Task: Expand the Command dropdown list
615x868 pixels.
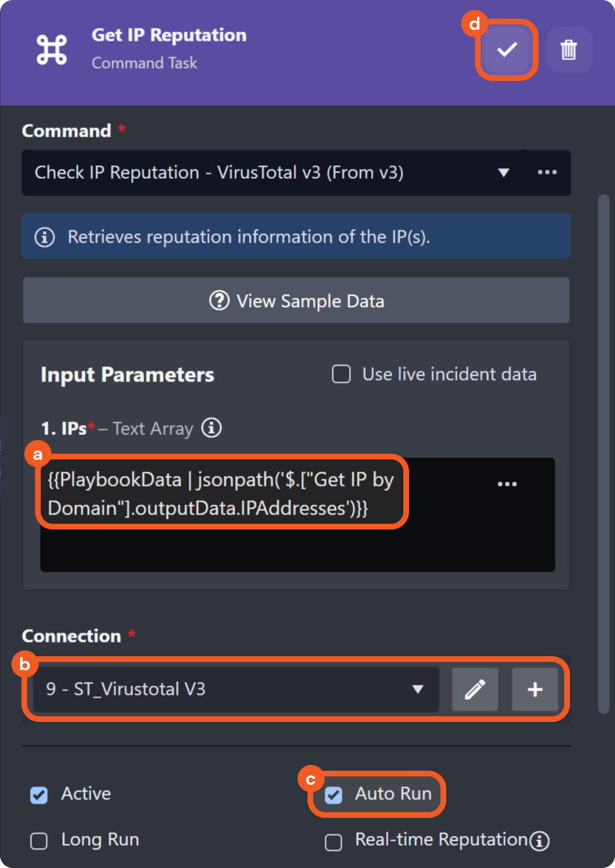Action: (503, 172)
